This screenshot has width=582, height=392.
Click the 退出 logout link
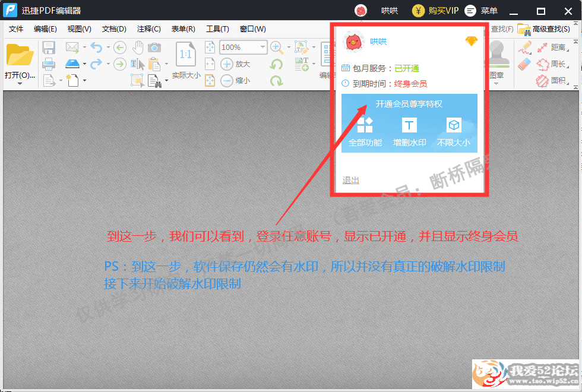[351, 180]
